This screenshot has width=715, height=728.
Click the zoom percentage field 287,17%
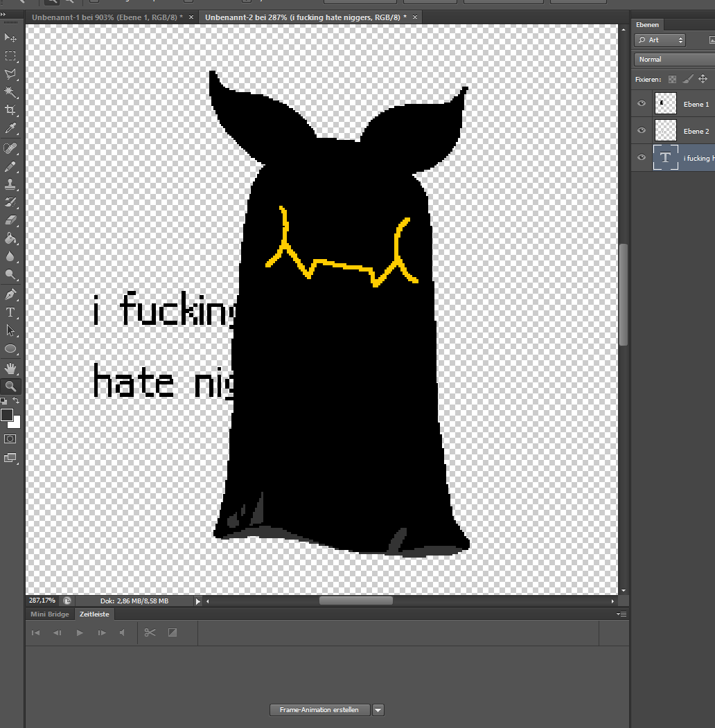tap(42, 601)
